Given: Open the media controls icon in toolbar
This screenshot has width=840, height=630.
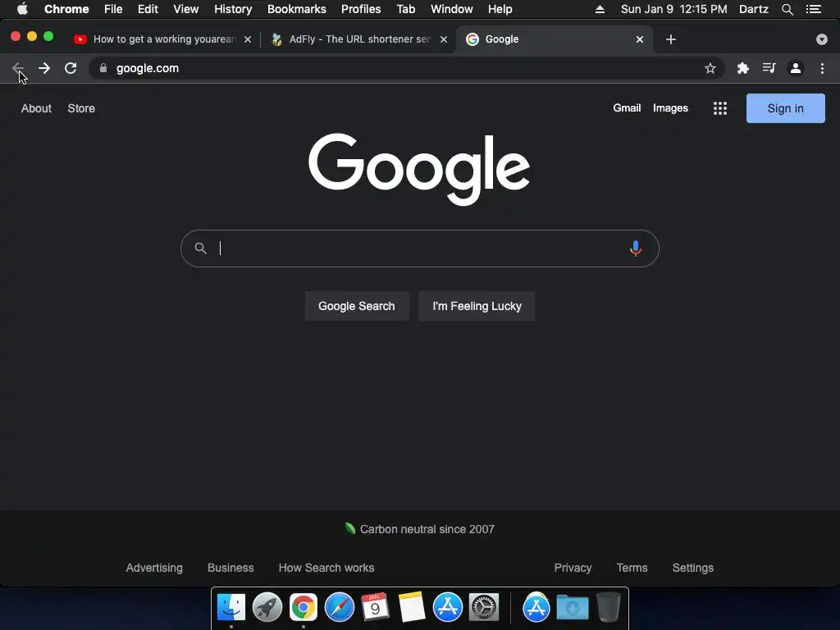Looking at the screenshot, I should pos(769,68).
